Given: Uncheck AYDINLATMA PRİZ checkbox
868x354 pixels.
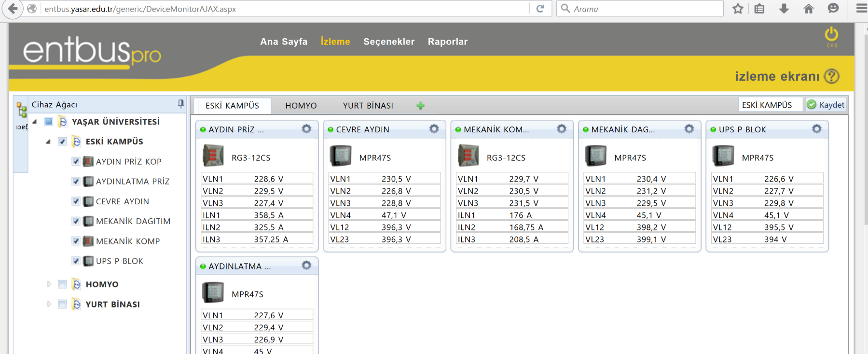Looking at the screenshot, I should click(x=76, y=181).
